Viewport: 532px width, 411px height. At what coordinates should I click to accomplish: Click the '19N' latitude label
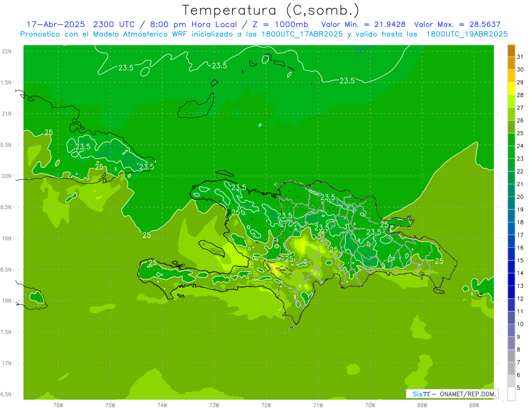coord(7,238)
